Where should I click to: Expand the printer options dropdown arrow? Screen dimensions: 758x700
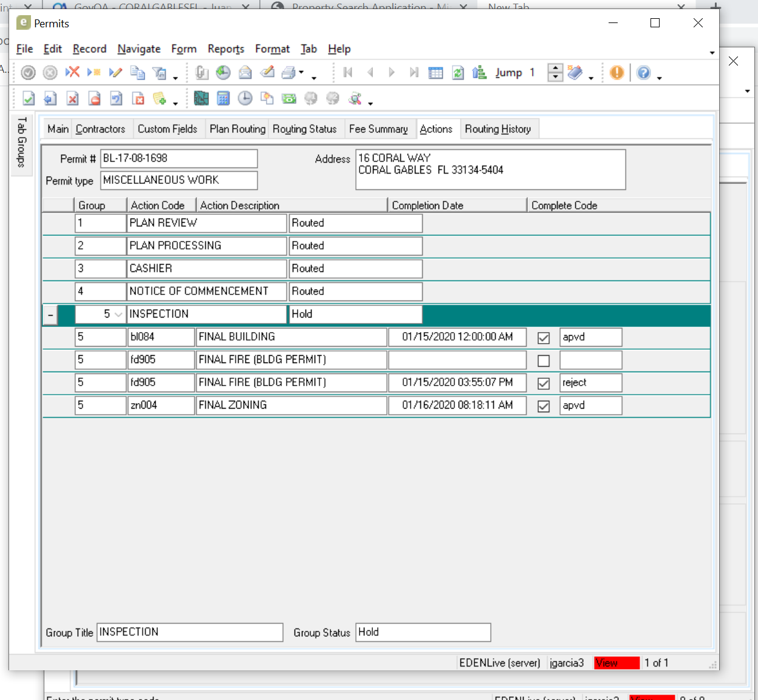[301, 73]
